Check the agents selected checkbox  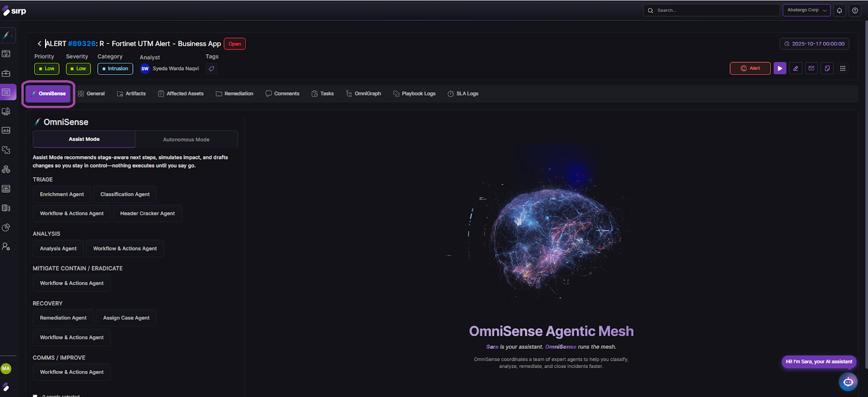35,395
